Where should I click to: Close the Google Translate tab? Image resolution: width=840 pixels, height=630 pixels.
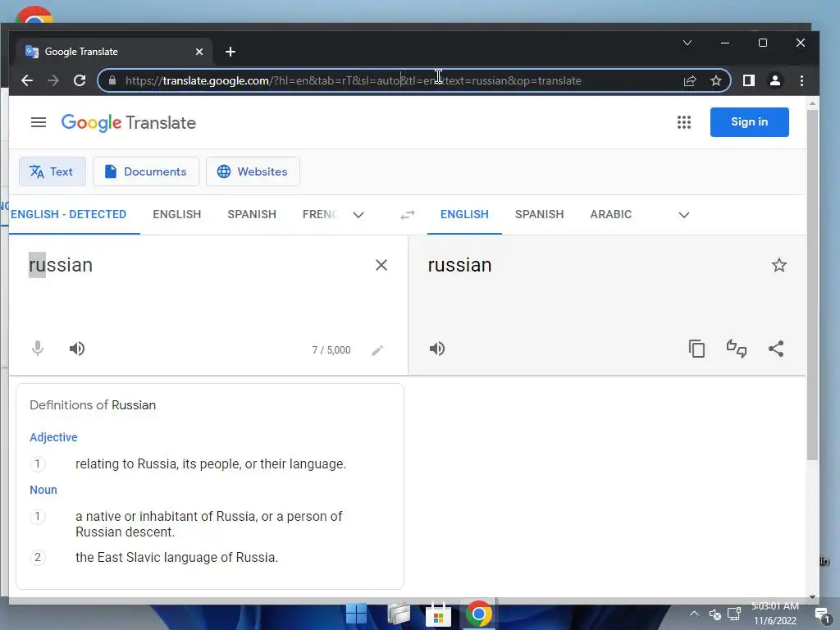(199, 52)
